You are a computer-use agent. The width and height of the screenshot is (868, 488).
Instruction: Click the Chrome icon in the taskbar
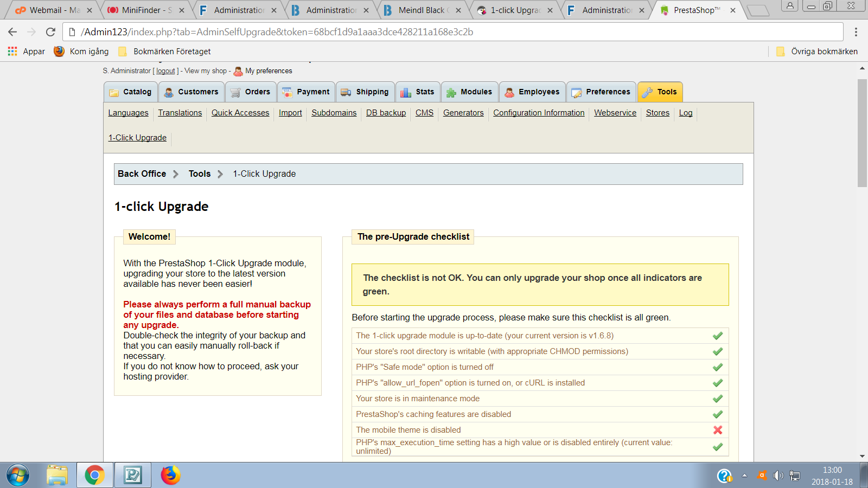pyautogui.click(x=94, y=476)
